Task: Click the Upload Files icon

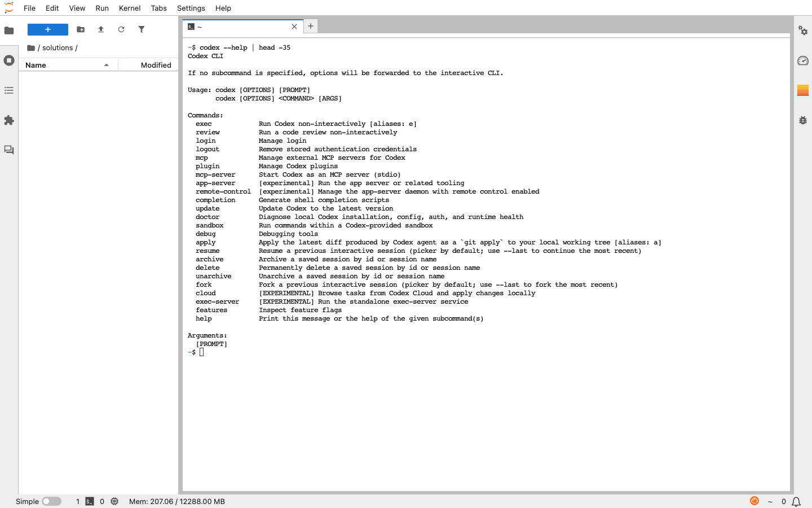Action: (101, 29)
